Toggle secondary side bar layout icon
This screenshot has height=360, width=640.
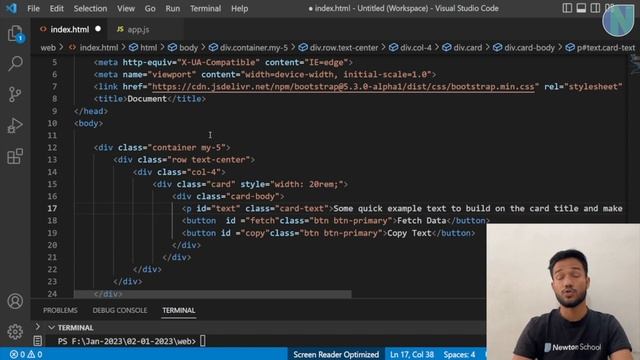pos(595,8)
